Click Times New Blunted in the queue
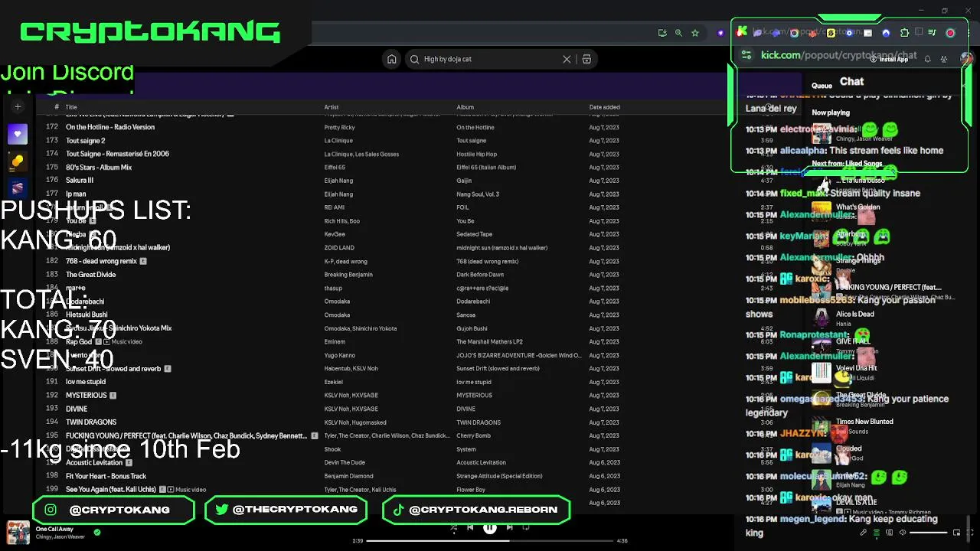The height and width of the screenshot is (551, 980). coord(864,422)
